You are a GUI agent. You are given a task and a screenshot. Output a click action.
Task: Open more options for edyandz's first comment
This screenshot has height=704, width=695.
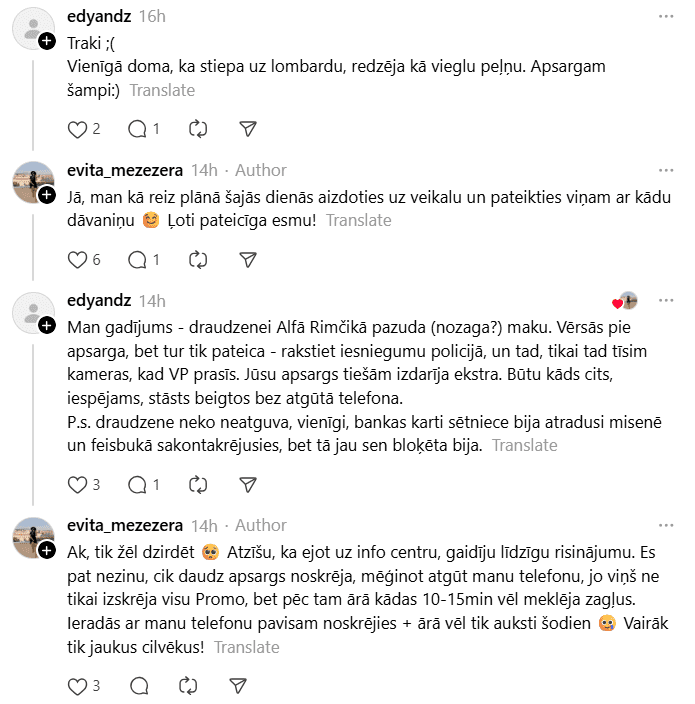coord(666,17)
